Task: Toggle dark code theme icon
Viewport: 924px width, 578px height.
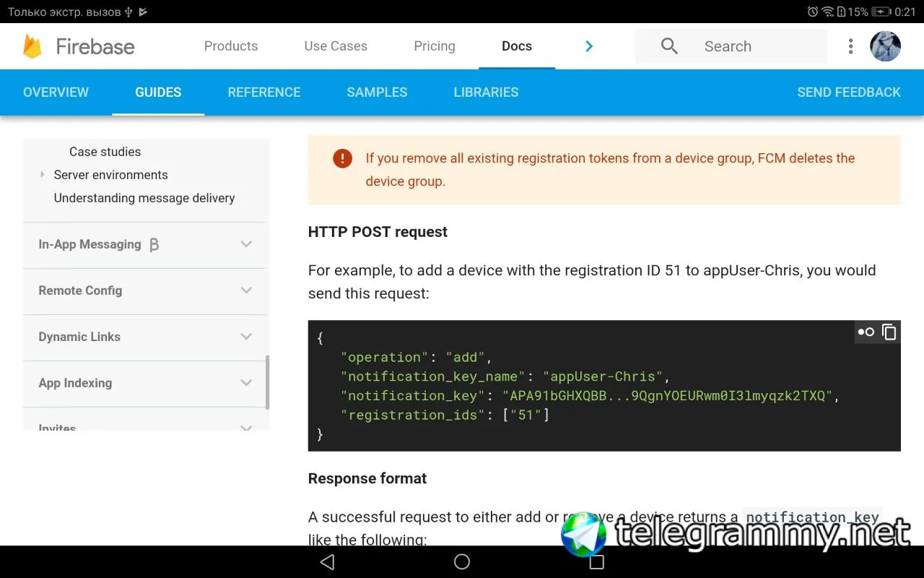Action: (866, 332)
